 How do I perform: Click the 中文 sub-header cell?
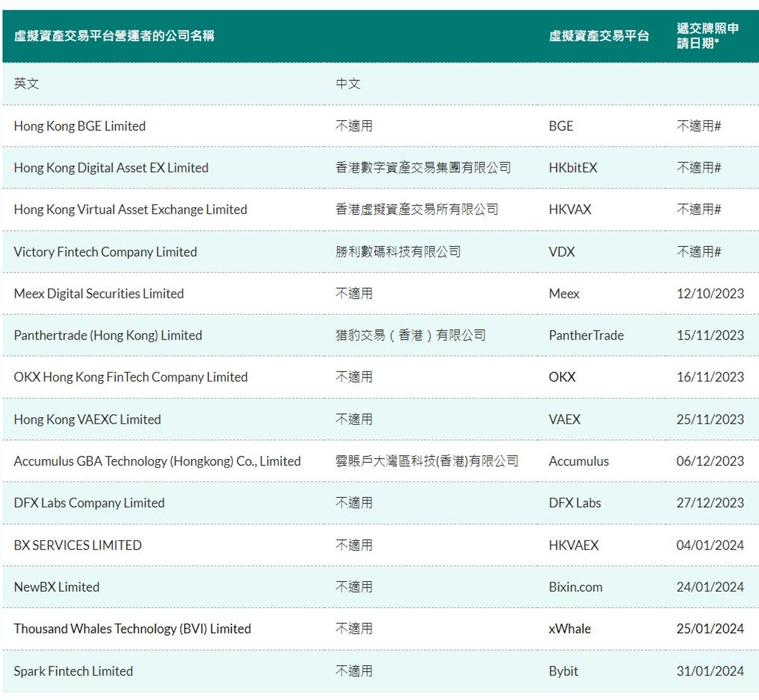click(348, 83)
